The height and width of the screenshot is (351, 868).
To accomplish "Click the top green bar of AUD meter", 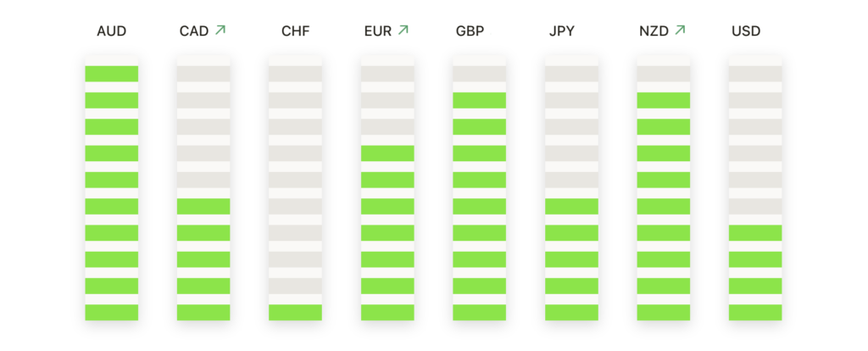I will (x=111, y=74).
